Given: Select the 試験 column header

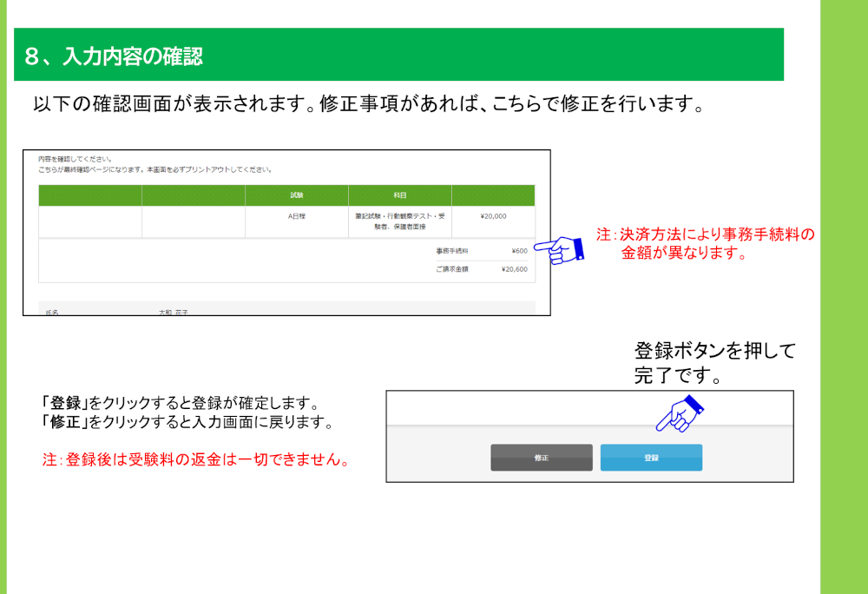Looking at the screenshot, I should (x=296, y=195).
